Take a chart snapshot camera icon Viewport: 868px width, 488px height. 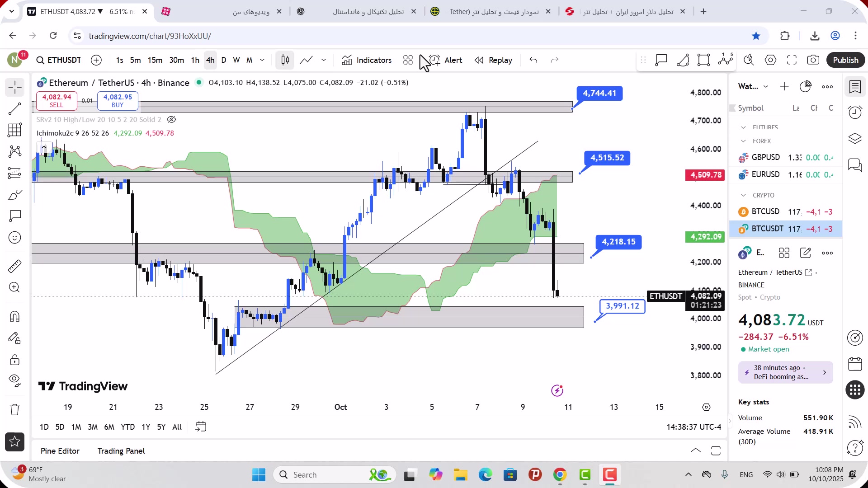coord(813,60)
